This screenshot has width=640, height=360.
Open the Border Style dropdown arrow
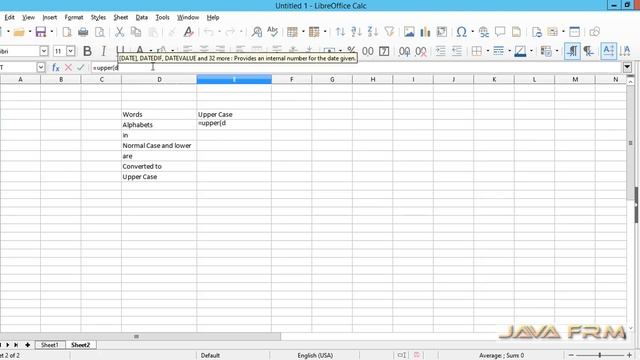pos(509,51)
